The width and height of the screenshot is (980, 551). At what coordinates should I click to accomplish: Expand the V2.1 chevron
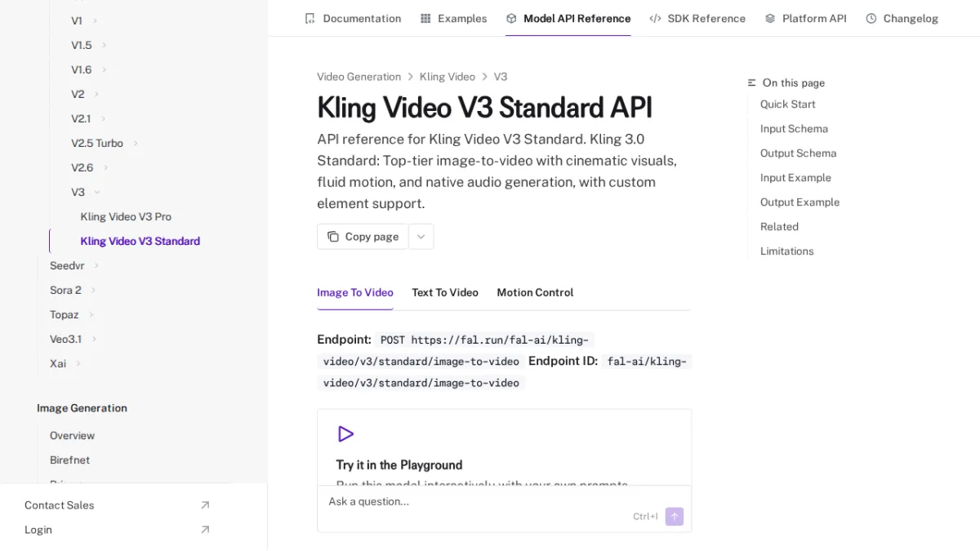(x=103, y=118)
